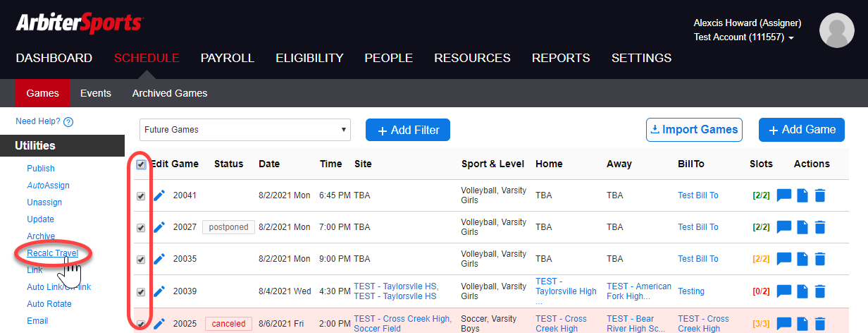Open the SCHEDULE menu

coord(147,58)
